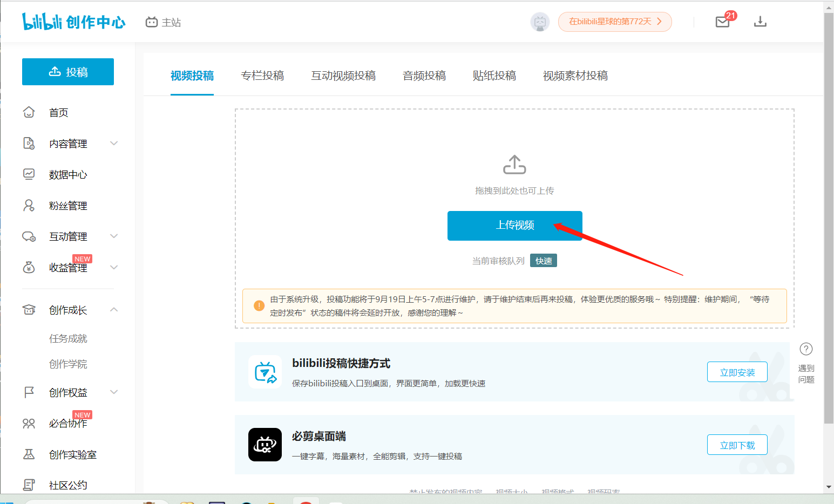
Task: Click the 立即下载 button
Action: 737,445
